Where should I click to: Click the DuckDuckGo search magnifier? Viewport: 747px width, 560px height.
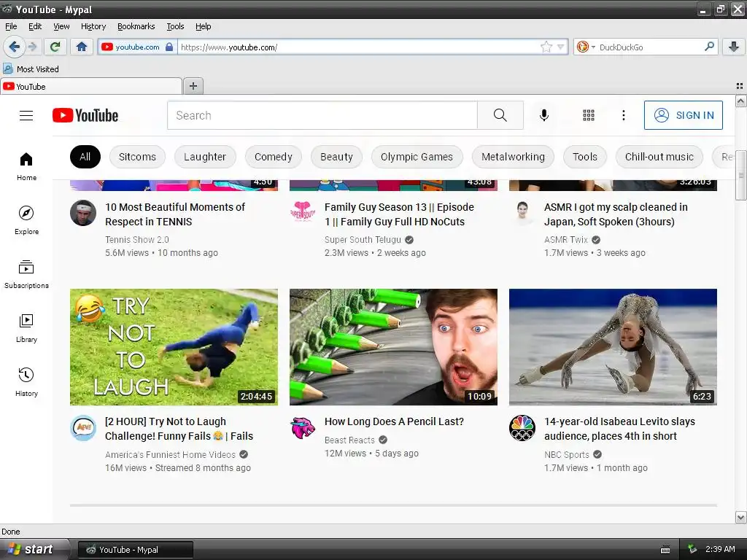(x=709, y=47)
